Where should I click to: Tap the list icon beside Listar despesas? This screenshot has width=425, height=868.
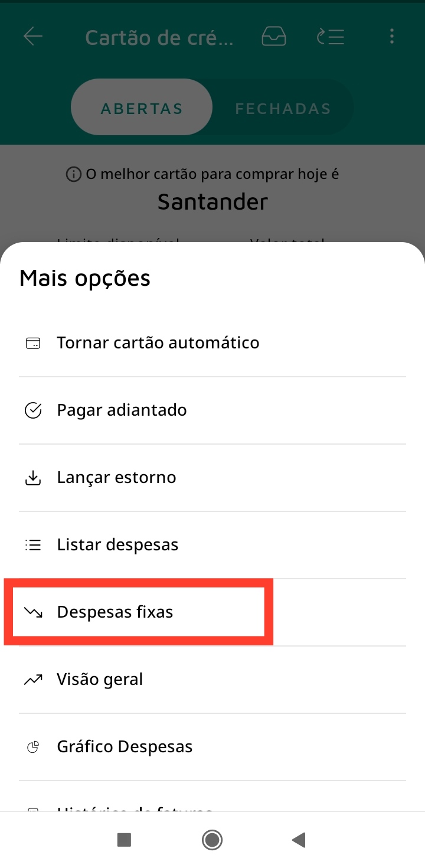pos(33,545)
